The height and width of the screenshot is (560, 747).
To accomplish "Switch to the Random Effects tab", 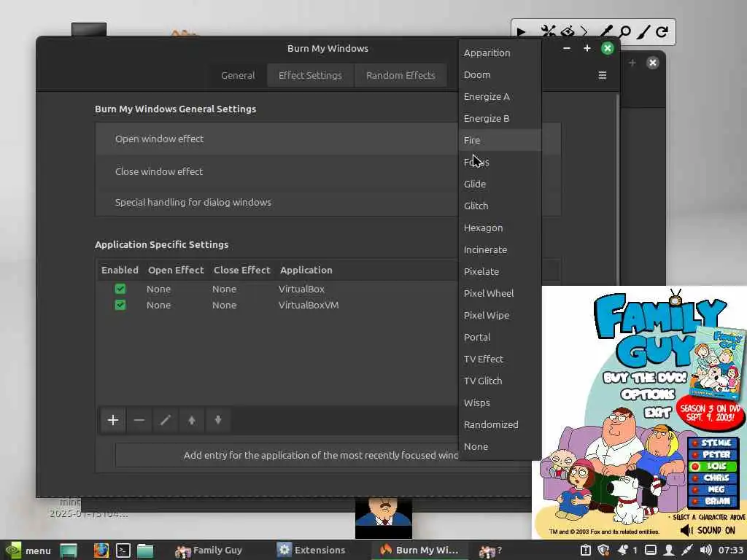I will click(x=400, y=75).
